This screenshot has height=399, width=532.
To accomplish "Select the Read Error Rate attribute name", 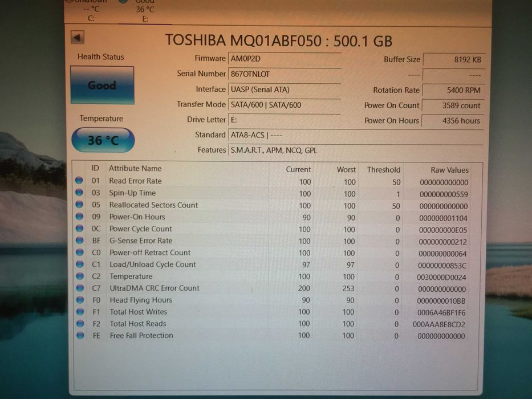I will tap(135, 181).
